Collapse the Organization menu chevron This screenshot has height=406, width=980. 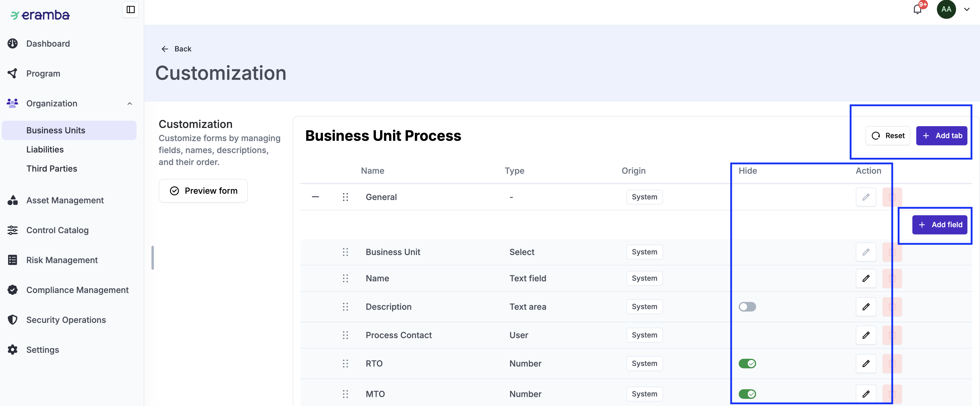[130, 103]
